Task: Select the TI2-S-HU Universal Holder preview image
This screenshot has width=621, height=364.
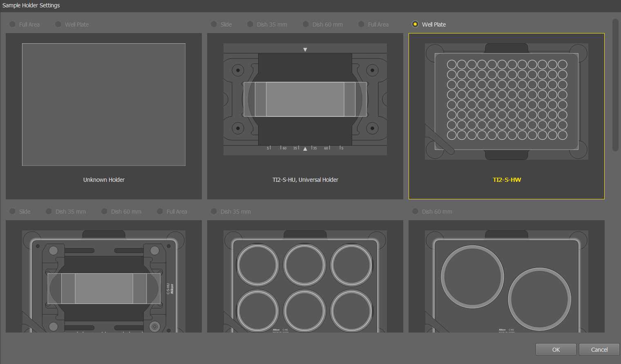Action: pyautogui.click(x=305, y=99)
